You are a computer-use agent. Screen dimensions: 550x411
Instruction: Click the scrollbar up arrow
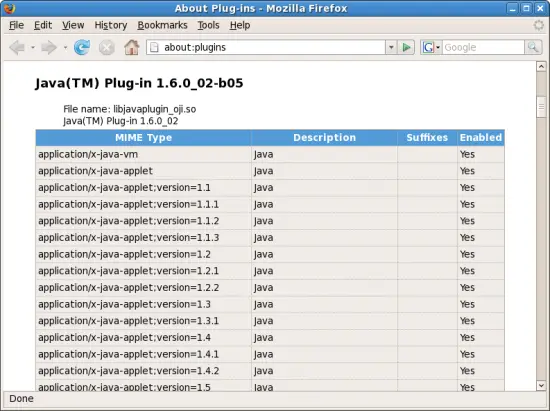click(541, 66)
